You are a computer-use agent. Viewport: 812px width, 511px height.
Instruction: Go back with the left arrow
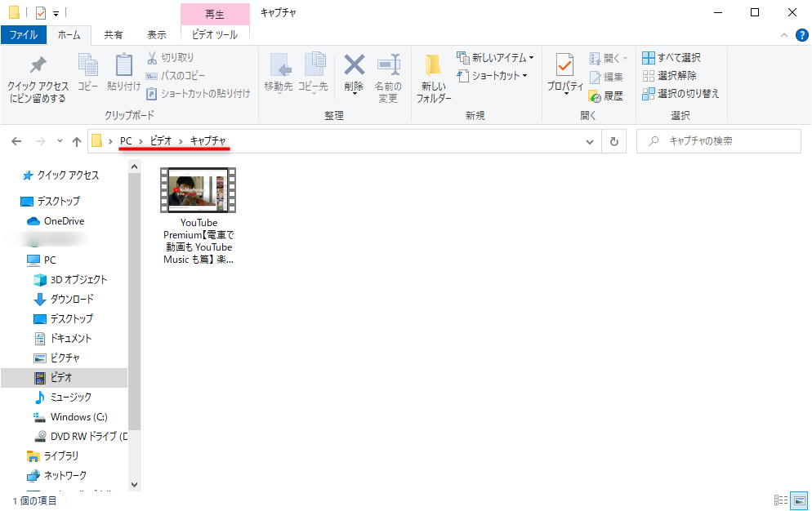click(x=16, y=141)
